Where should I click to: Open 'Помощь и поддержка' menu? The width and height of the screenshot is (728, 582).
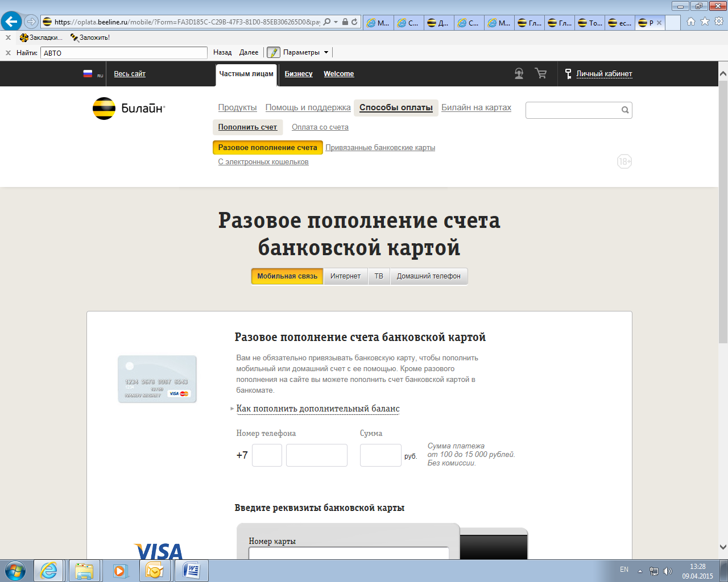pyautogui.click(x=308, y=107)
